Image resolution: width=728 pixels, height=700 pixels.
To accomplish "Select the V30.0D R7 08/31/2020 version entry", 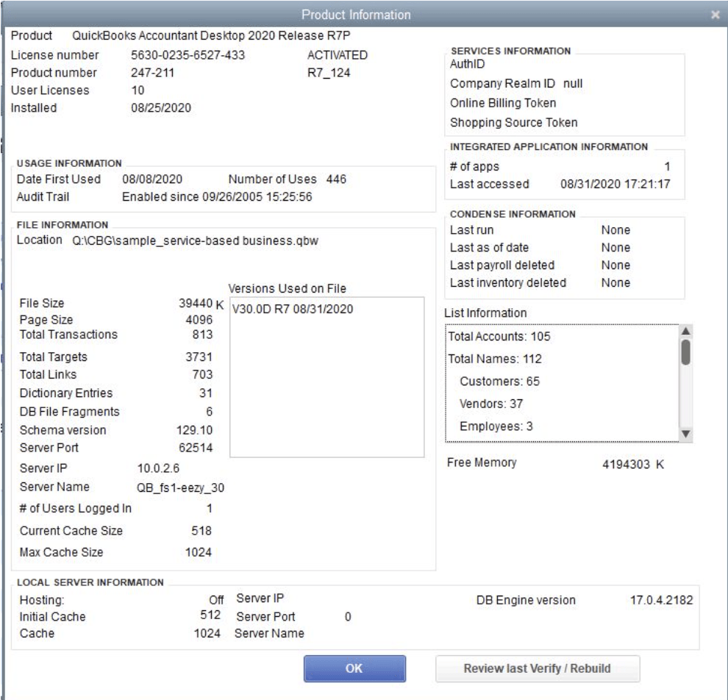I will point(293,309).
